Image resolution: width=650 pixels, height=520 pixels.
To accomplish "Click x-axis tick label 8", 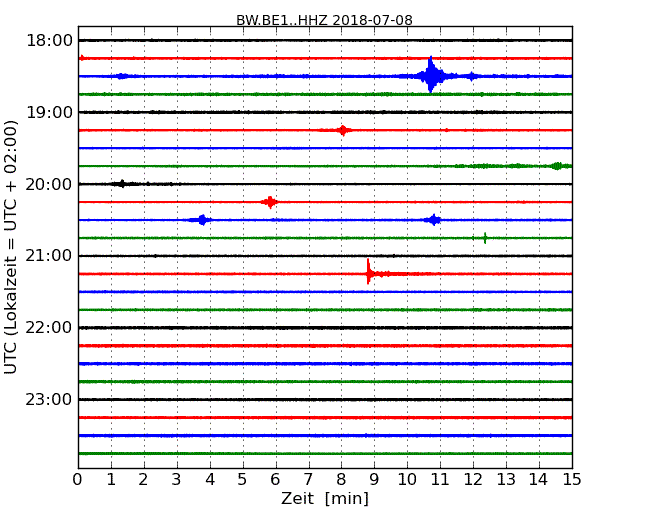I will tap(341, 480).
